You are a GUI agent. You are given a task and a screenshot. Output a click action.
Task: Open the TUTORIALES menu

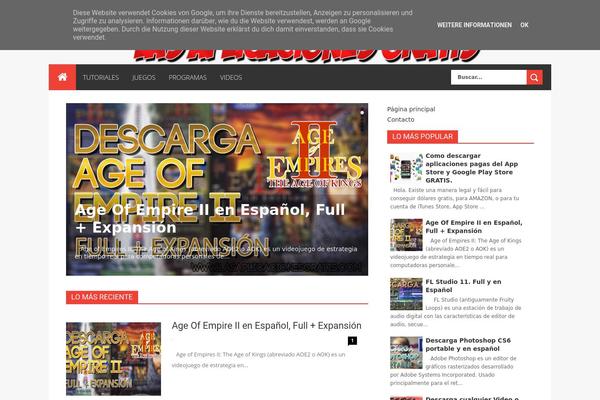point(101,77)
